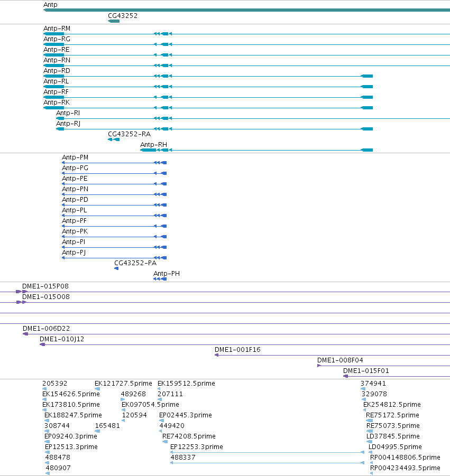This screenshot has width=450, height=476.
Task: Click the 308744 feature label
Action: [x=57, y=426]
